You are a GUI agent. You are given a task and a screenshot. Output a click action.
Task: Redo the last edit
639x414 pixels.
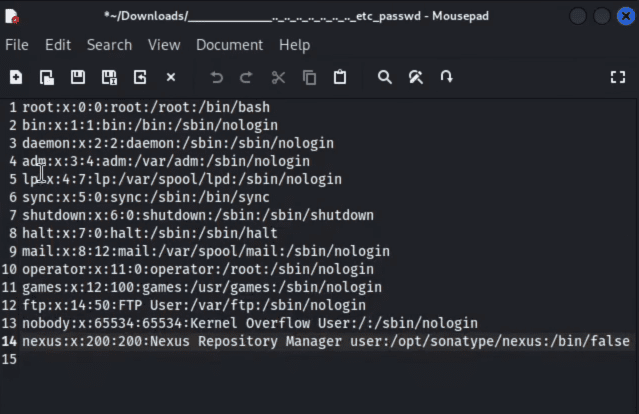(x=247, y=77)
